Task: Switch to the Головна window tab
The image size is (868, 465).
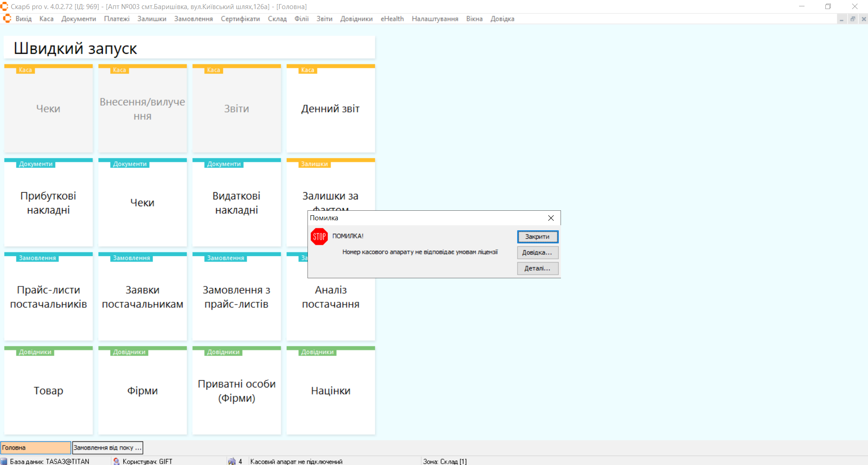Action: pos(35,448)
